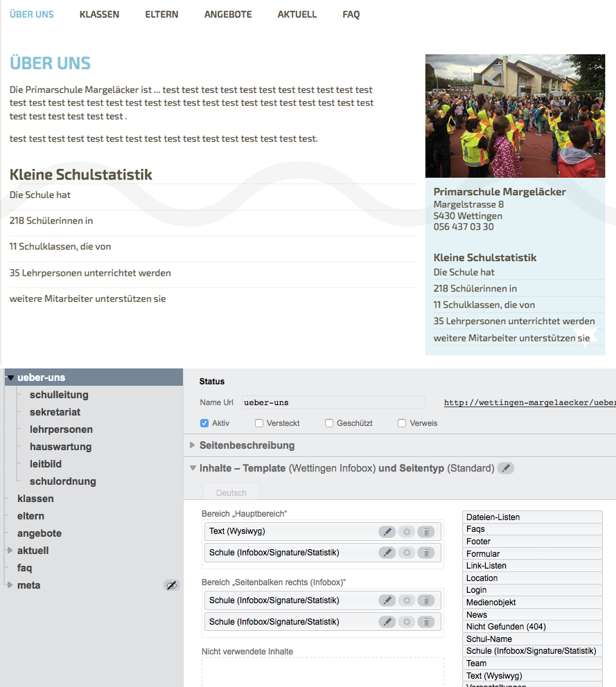Delete the Schule block in Hauptbereich
The image size is (616, 687).
[x=426, y=553]
